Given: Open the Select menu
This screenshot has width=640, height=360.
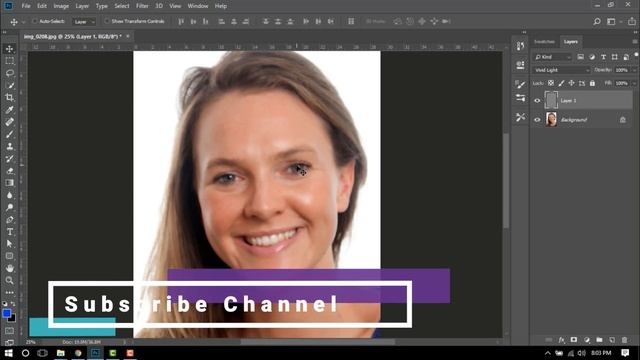Looking at the screenshot, I should pyautogui.click(x=122, y=6).
